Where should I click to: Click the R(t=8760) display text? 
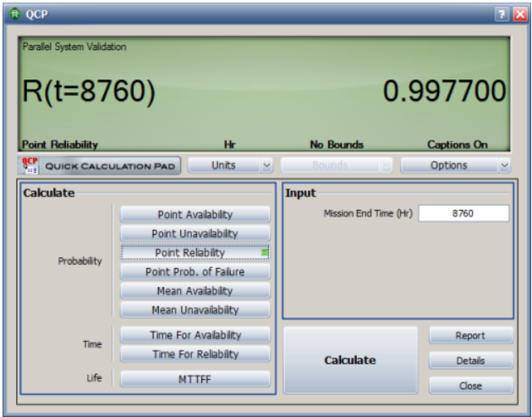tap(89, 91)
